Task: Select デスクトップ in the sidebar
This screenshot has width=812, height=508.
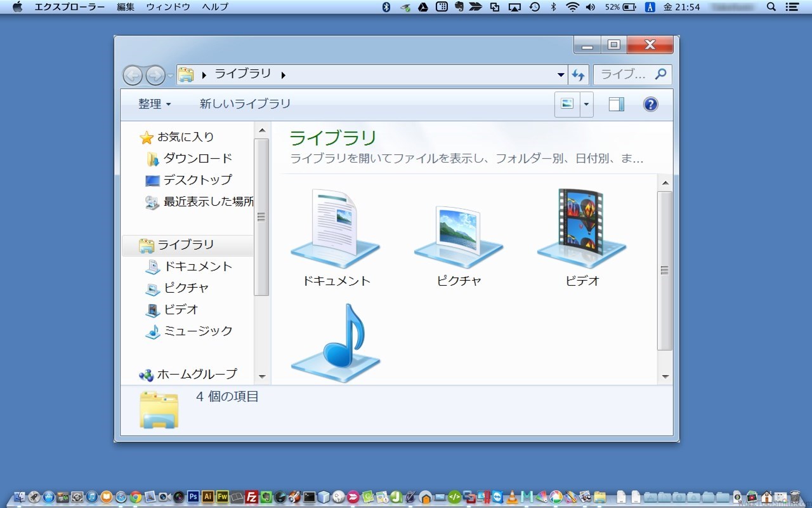Action: point(189,180)
